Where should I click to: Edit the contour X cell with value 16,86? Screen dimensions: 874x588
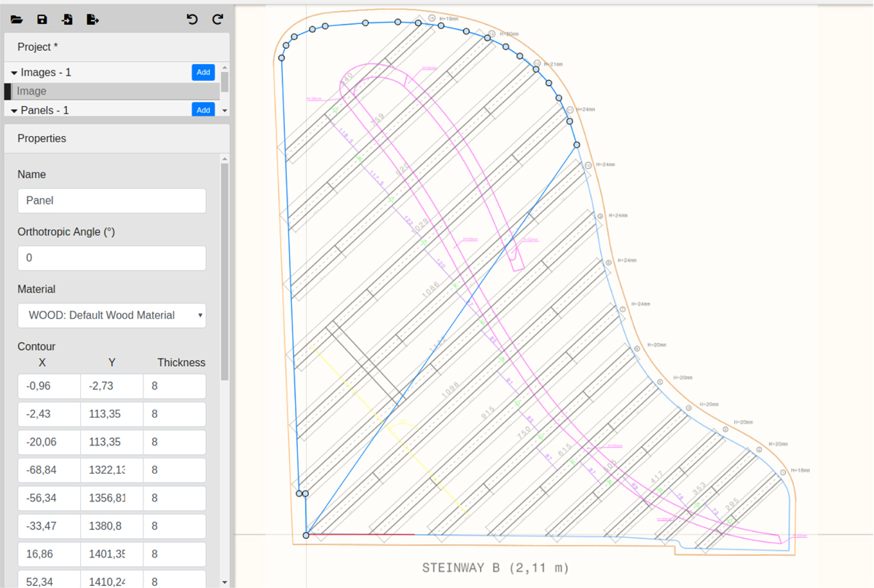[49, 555]
